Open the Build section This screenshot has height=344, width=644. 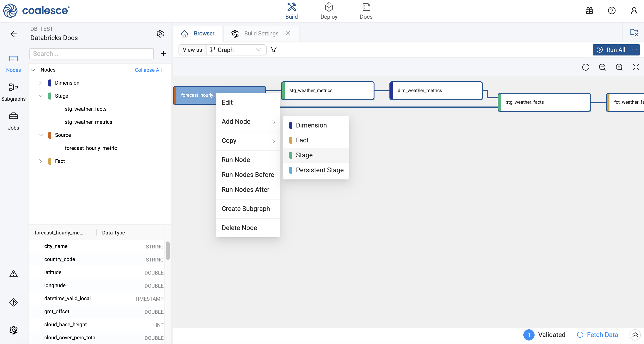291,11
